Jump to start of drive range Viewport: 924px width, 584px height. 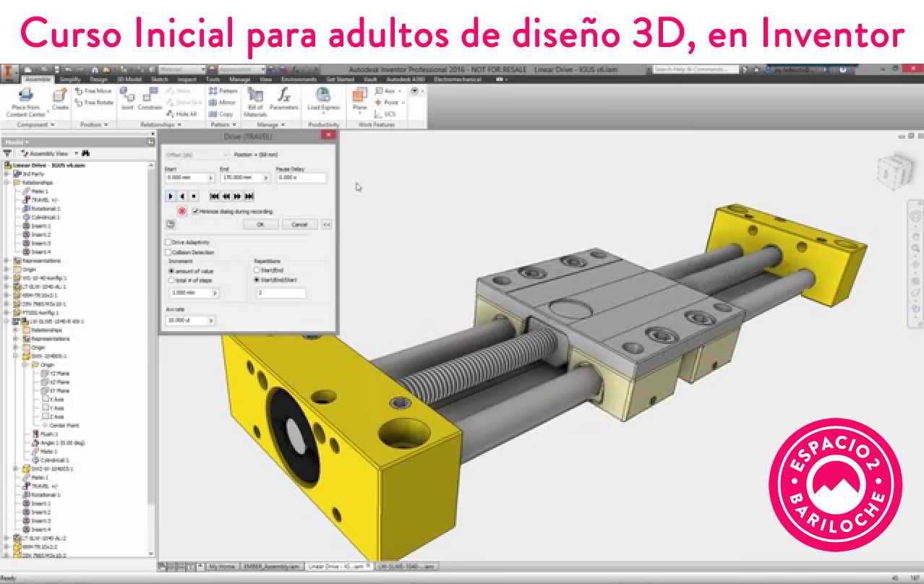click(x=214, y=196)
